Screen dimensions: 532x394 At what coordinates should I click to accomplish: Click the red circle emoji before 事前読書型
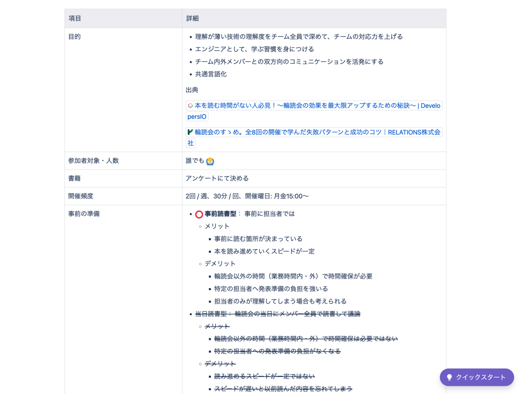click(198, 214)
